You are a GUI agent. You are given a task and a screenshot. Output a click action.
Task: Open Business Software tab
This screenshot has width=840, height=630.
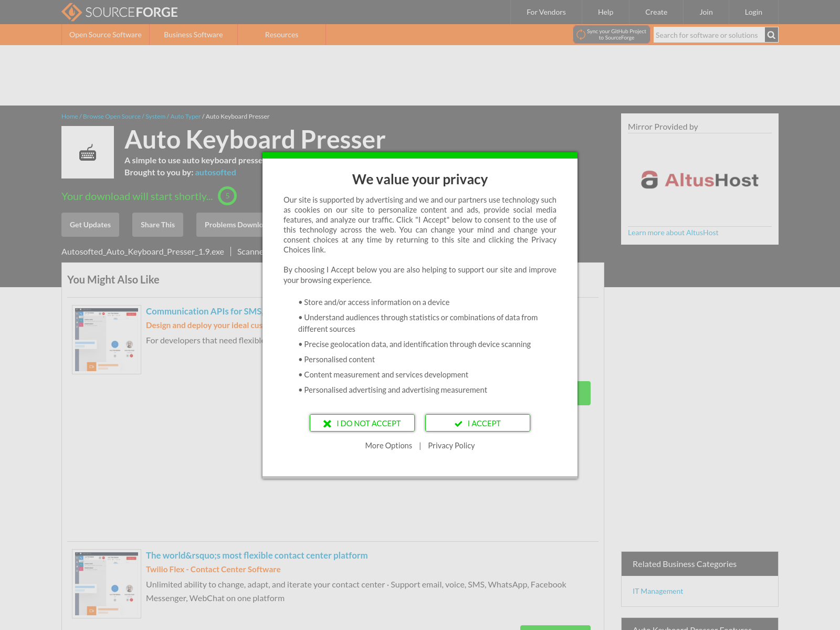[193, 35]
